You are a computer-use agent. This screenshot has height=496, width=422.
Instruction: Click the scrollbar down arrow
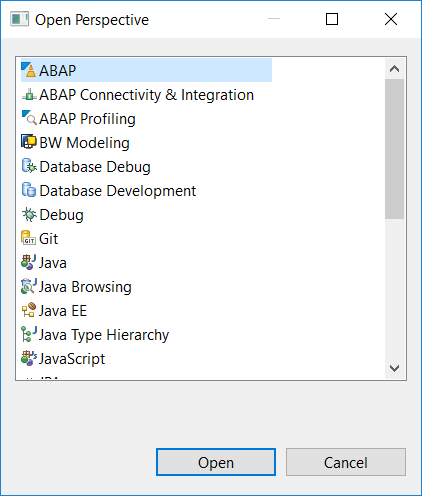point(394,368)
